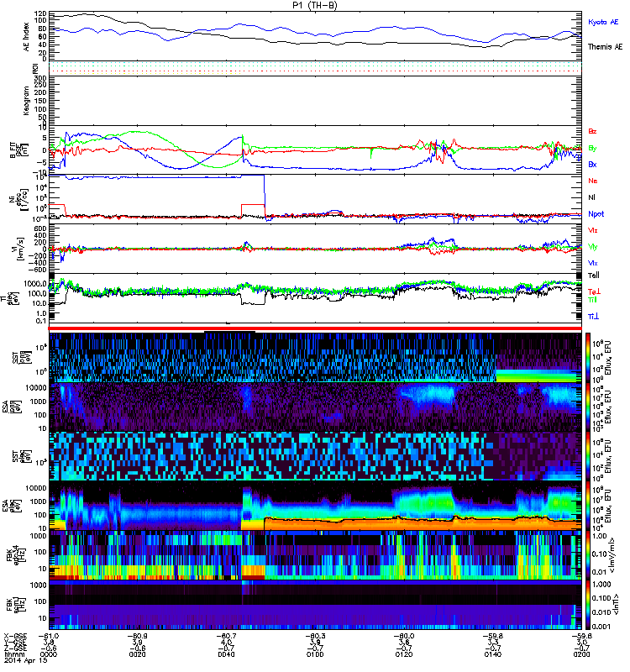Click the 0000 time tick label
The width and height of the screenshot is (630, 672).
[47, 654]
